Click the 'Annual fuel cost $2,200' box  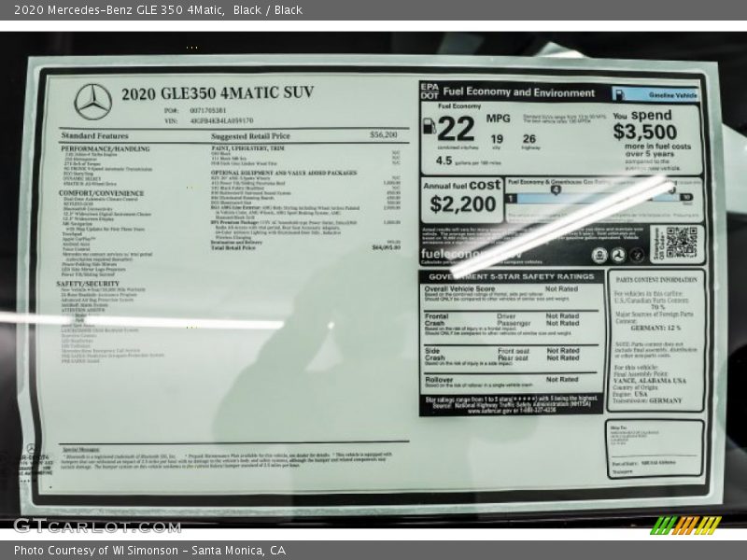462,200
